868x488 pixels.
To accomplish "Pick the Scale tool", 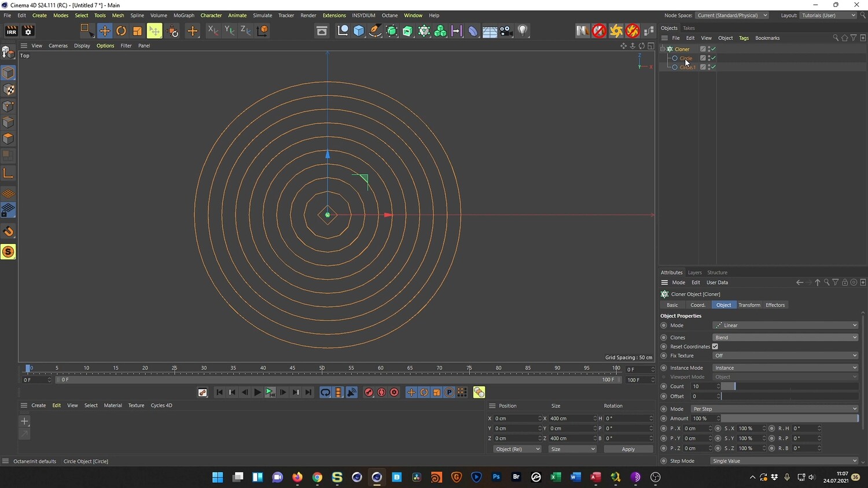I will (x=137, y=31).
